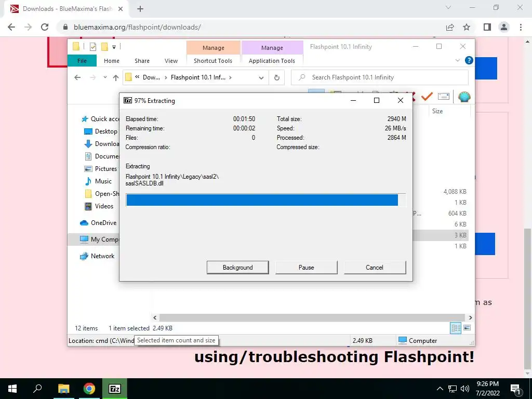Screen dimensions: 532x399
Task: Select Documents in navigation pane
Action: click(101, 156)
